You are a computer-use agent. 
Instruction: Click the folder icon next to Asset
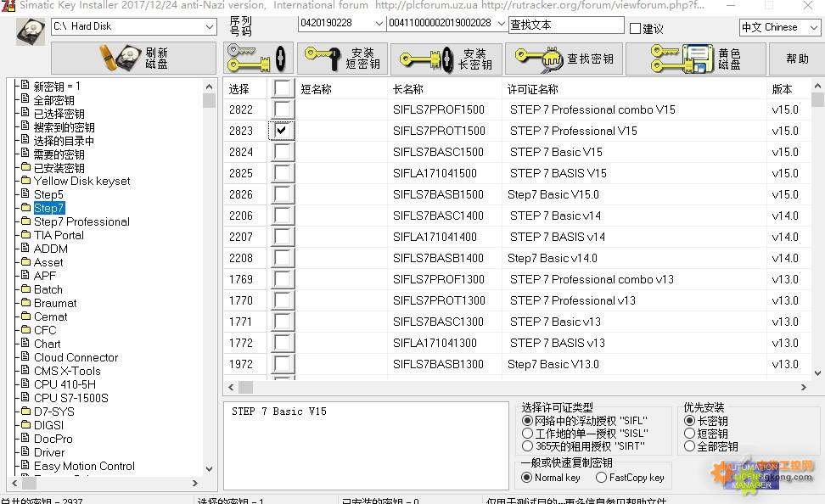25,261
